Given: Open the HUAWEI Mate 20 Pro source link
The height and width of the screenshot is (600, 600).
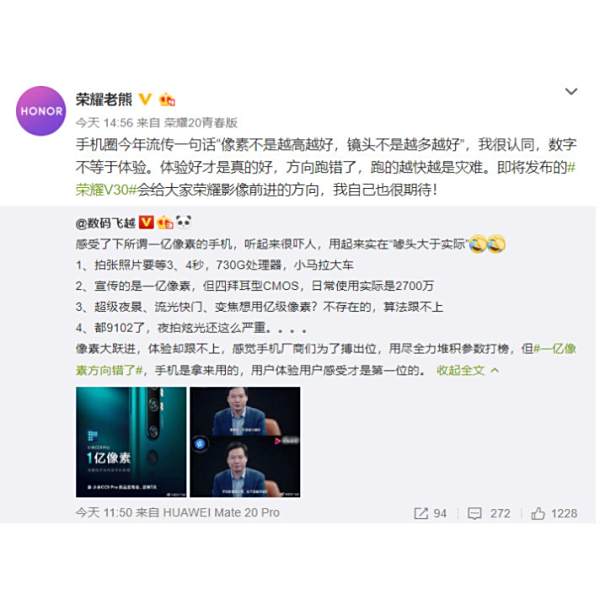Looking at the screenshot, I should point(221,512).
